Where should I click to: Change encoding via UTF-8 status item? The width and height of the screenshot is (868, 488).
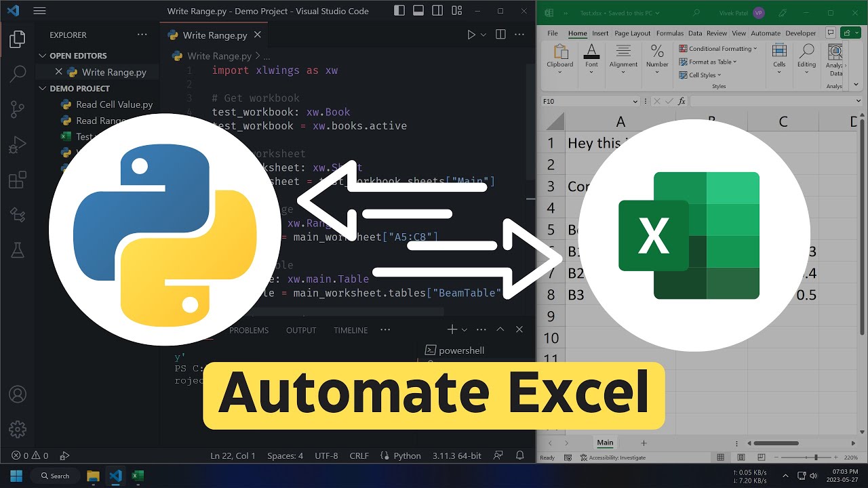(326, 456)
